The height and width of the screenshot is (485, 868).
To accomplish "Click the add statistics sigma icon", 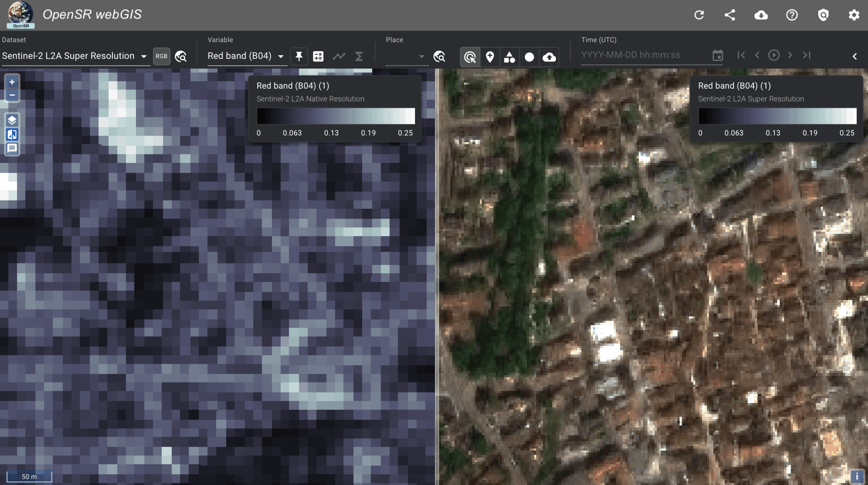I will click(x=359, y=56).
